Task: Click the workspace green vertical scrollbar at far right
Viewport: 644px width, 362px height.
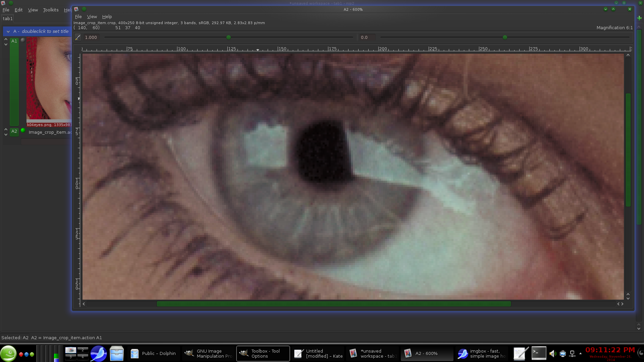Action: coord(639,127)
